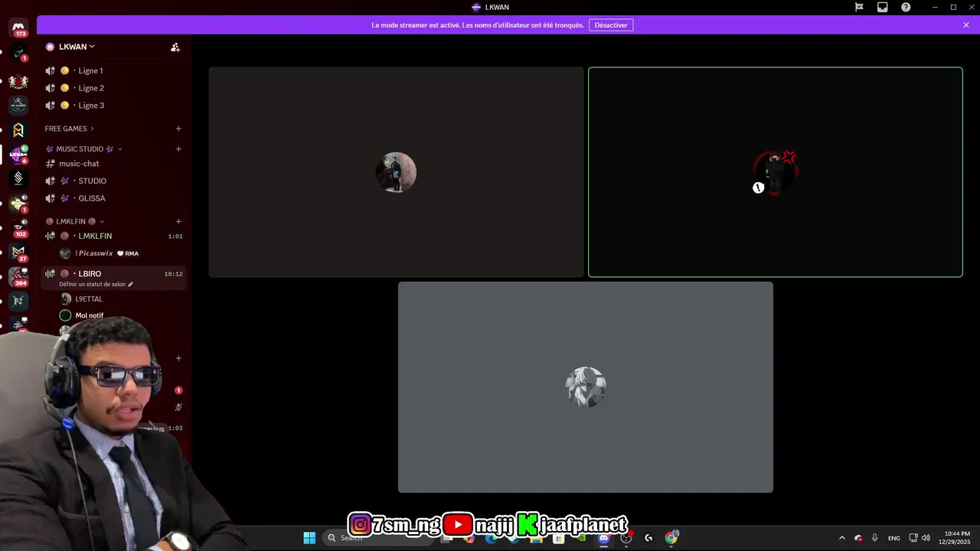Open Google Chrome from the taskbar
Image resolution: width=980 pixels, height=551 pixels.
[671, 538]
